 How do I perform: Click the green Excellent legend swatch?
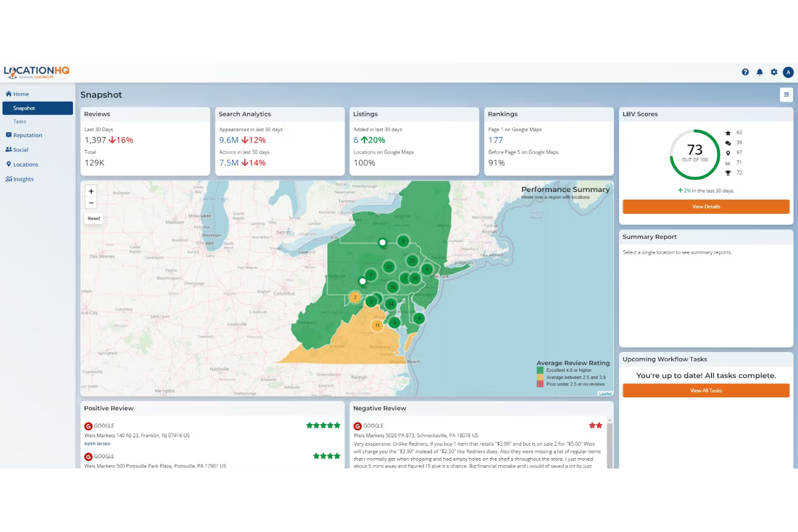click(x=540, y=371)
